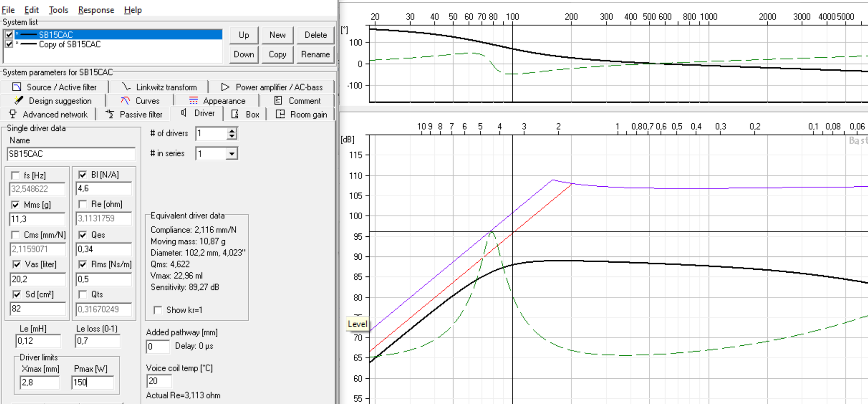868x404 pixels.
Task: Click the Room gain tab icon
Action: point(280,114)
